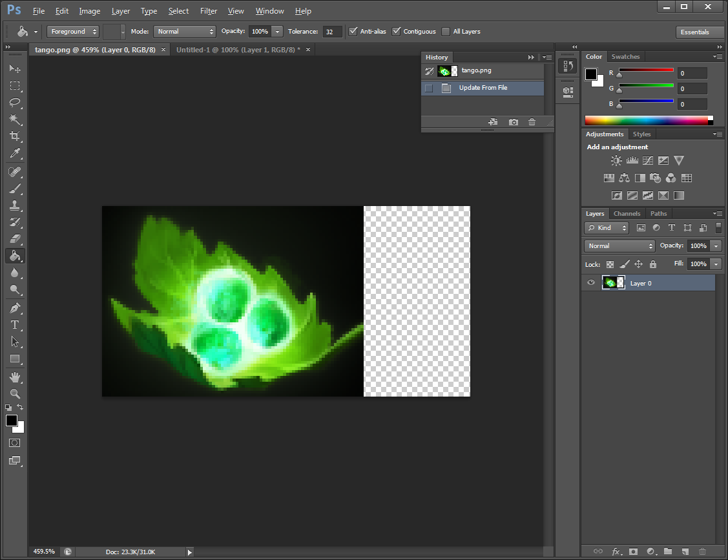Enable the All Layers checkbox
Viewport: 728px width, 560px height.
[446, 32]
